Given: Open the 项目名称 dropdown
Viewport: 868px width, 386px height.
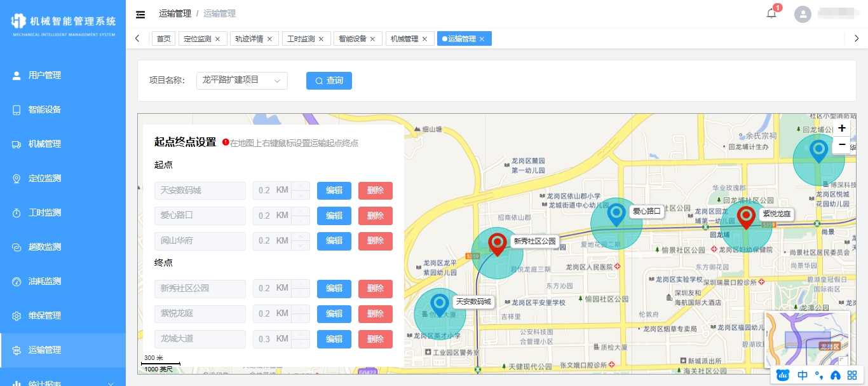Looking at the screenshot, I should click(242, 80).
